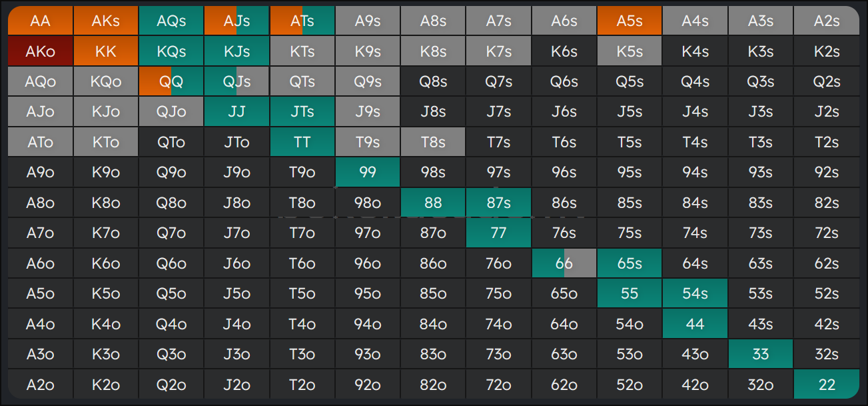Click the 66 hand cell
The image size is (868, 406).
[x=564, y=263]
